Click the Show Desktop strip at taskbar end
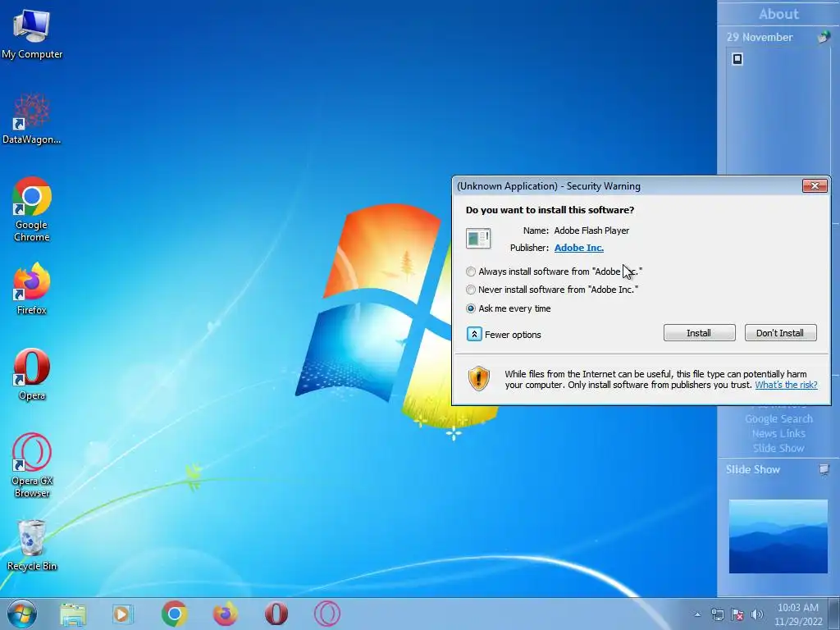The width and height of the screenshot is (840, 630). coord(834,614)
